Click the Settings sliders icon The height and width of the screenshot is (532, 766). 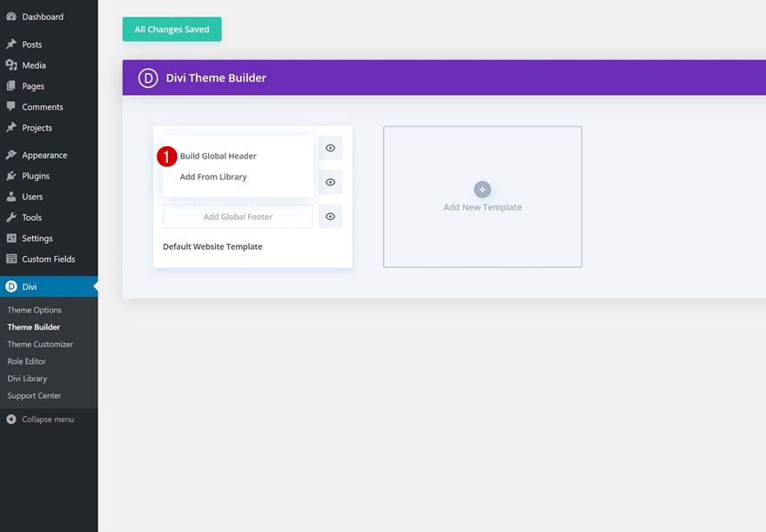tap(11, 239)
